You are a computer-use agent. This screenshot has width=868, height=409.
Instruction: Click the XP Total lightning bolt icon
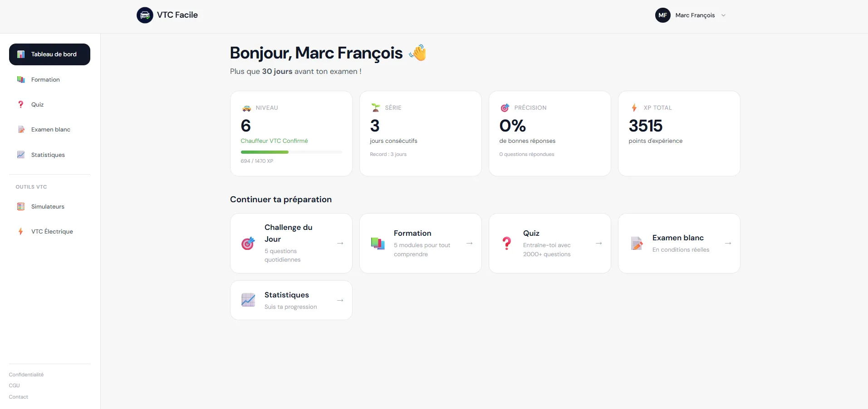633,107
